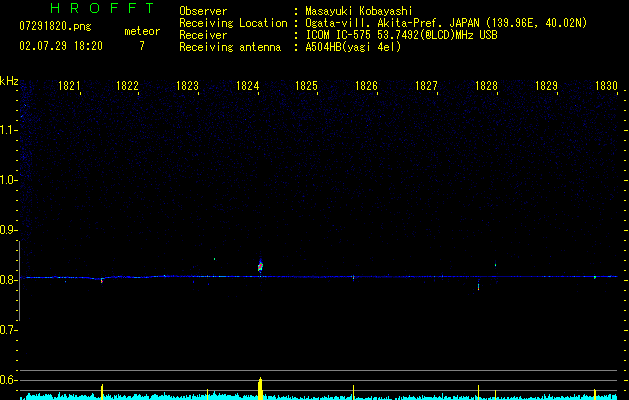629x400 pixels.
Task: Click the A504HB(yagi 4el) antenna text
Action: (353, 47)
